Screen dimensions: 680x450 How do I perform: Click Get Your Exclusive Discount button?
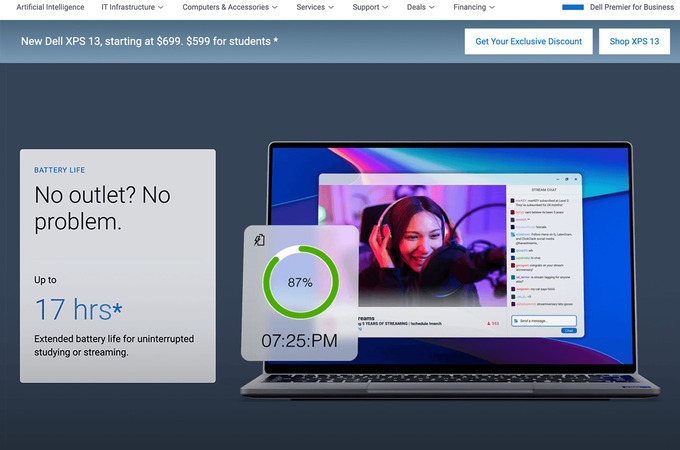pyautogui.click(x=528, y=41)
